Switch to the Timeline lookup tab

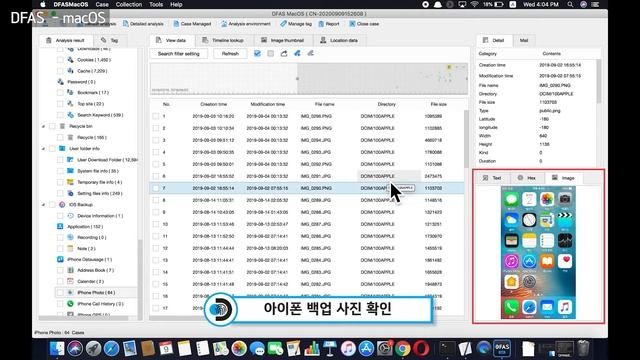coord(223,40)
